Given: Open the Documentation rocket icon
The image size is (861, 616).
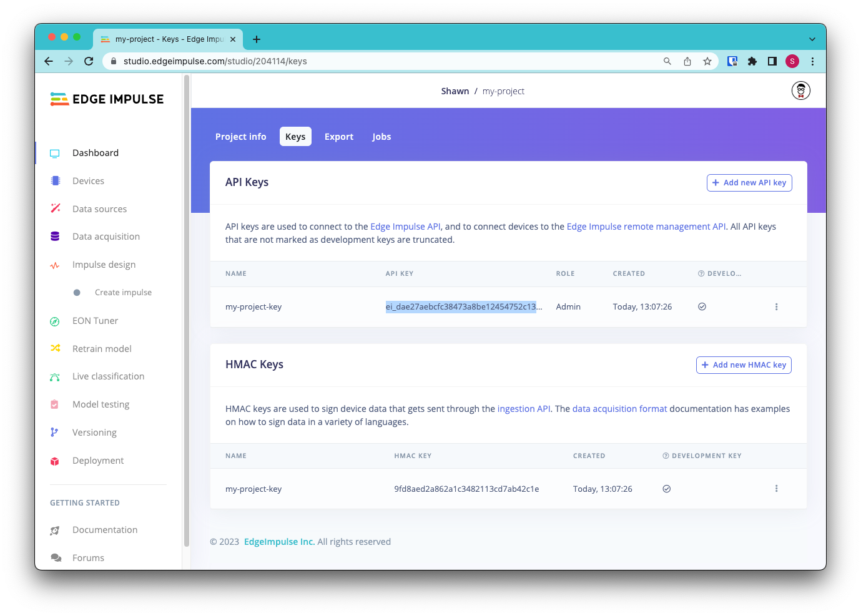Looking at the screenshot, I should [55, 530].
